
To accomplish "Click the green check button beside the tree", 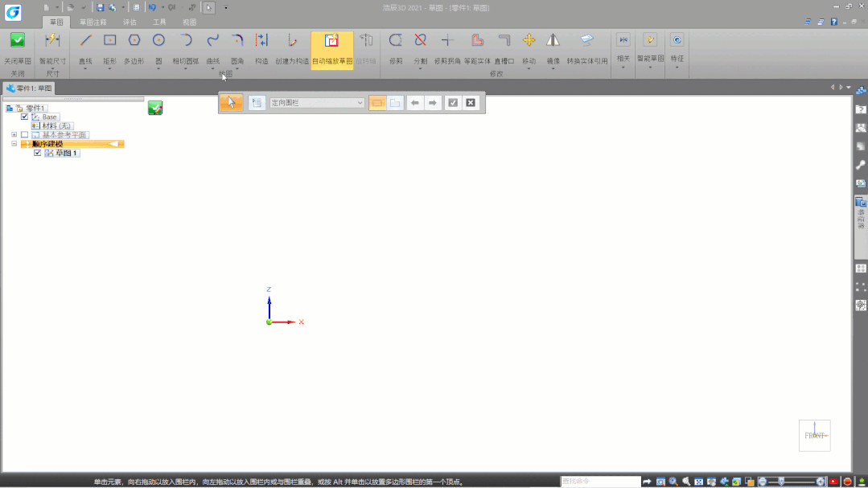I will click(x=155, y=108).
